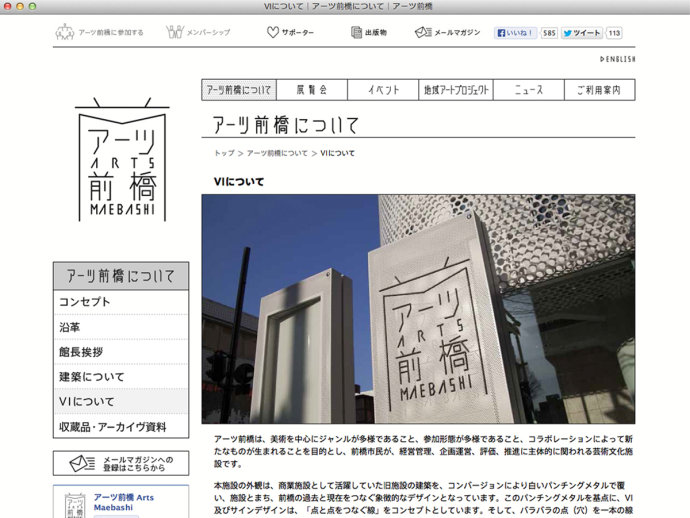Maximize the window with the green button
This screenshot has width=690, height=518.
click(x=32, y=6)
